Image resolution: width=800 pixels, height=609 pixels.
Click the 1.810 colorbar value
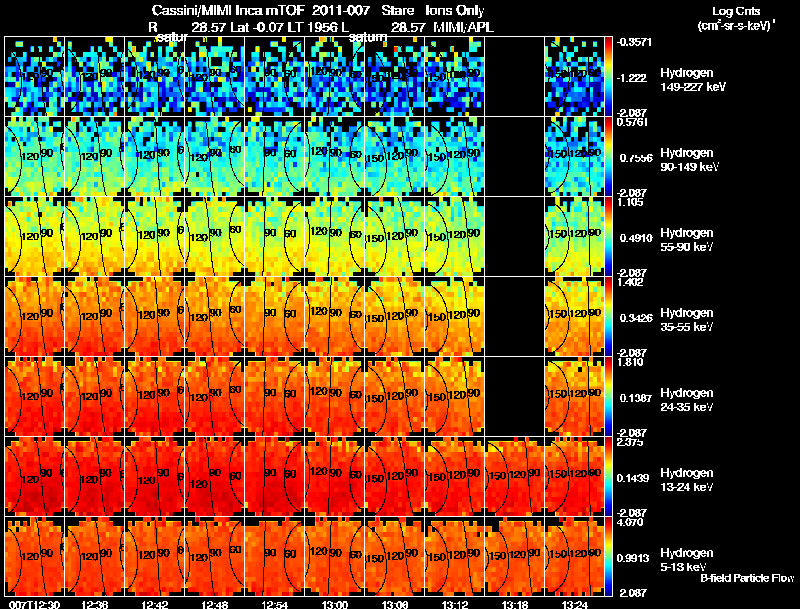tap(630, 362)
